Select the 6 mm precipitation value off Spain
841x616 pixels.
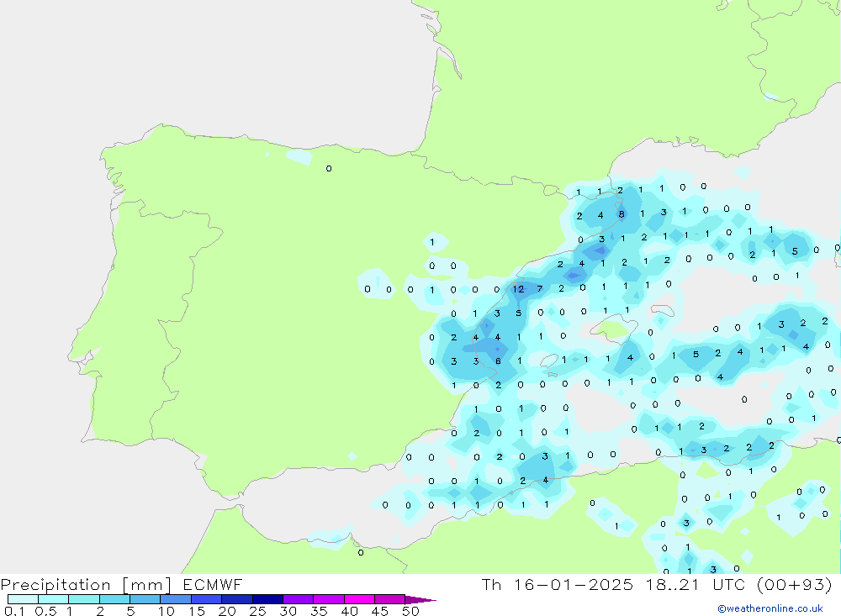click(x=498, y=361)
